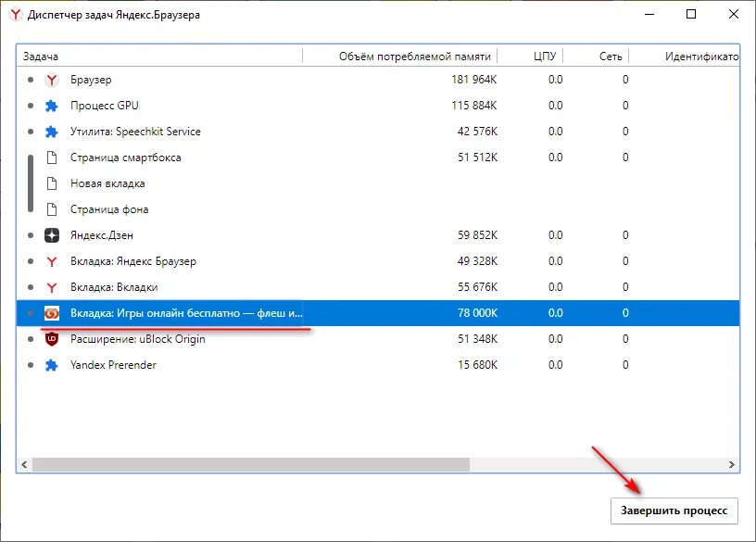Click memory value 181 964K
Screen dimensions: 756x542
[x=474, y=80]
